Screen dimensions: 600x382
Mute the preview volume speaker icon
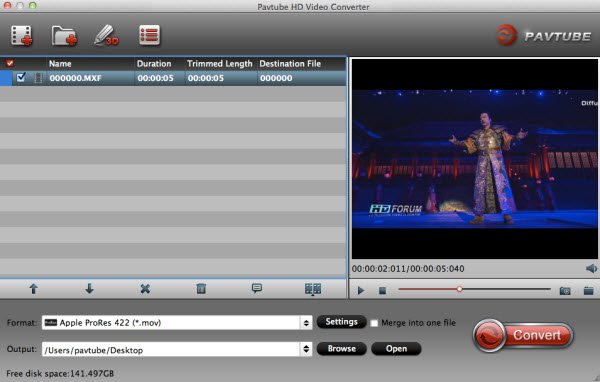point(591,268)
